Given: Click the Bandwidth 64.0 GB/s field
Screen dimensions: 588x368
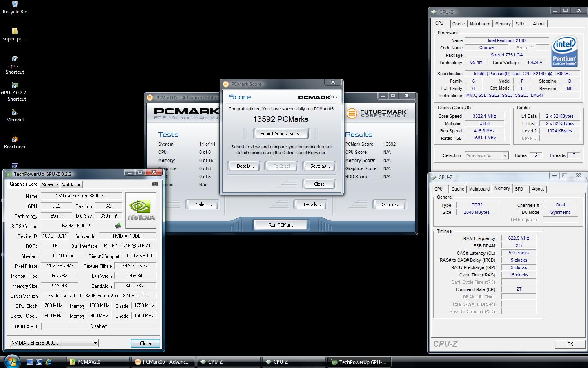Looking at the screenshot, I should pyautogui.click(x=135, y=285).
